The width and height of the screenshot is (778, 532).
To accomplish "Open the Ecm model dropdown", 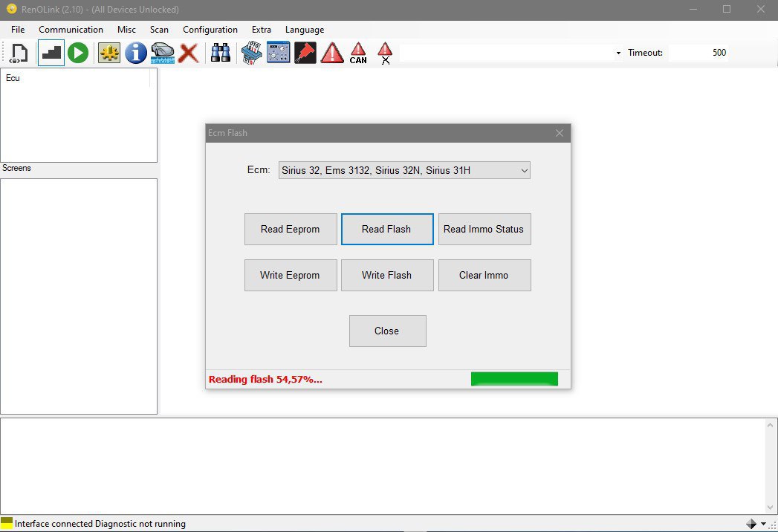I will (404, 170).
